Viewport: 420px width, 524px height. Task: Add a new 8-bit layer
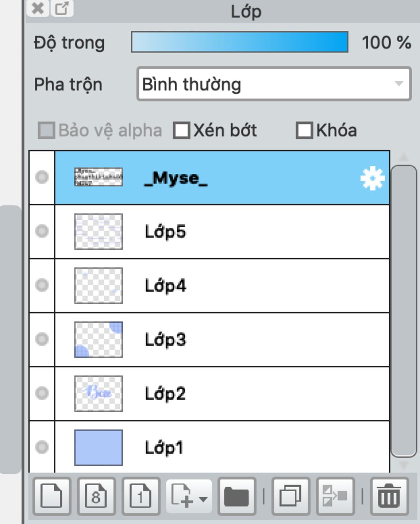(x=96, y=497)
